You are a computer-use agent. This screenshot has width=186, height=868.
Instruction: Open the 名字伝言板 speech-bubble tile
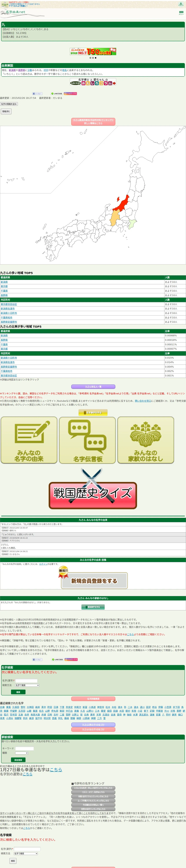pyautogui.click(x=87, y=440)
